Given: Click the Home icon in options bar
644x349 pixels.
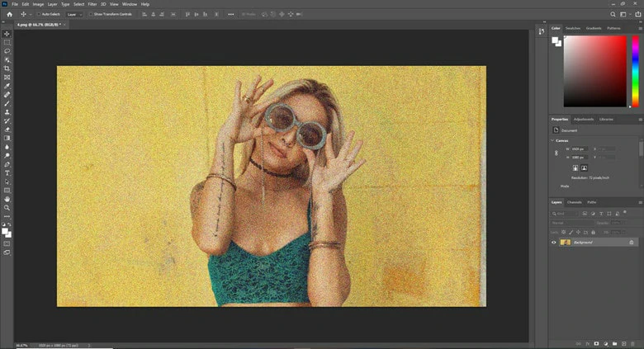Looking at the screenshot, I should tap(9, 14).
